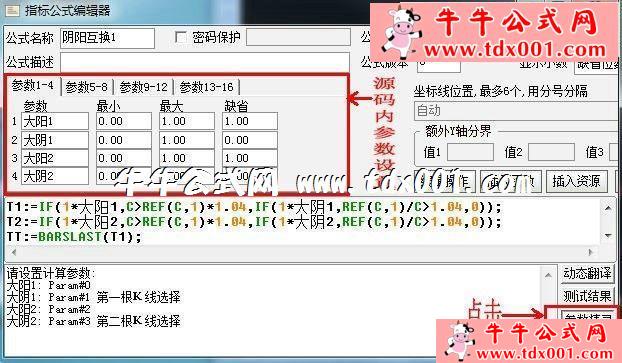
Task: Click parameter 3 name field 大阳2
Action: point(55,158)
